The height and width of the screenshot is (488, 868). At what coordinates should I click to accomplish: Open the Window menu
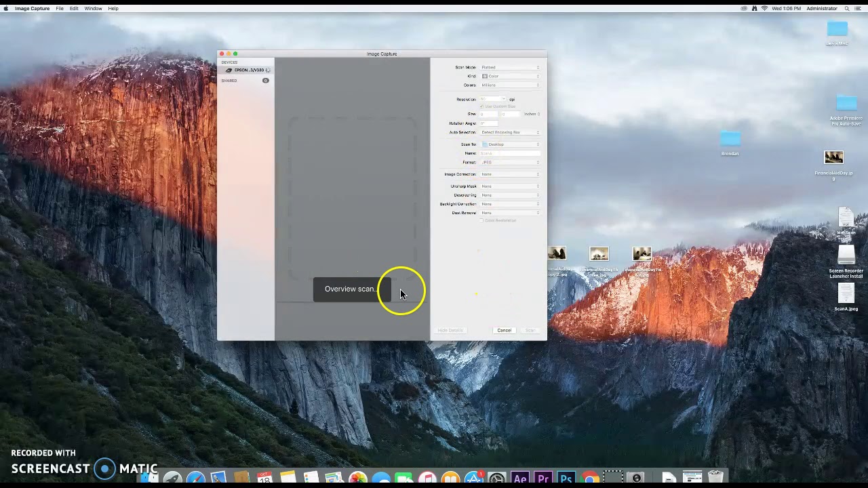[x=93, y=8]
